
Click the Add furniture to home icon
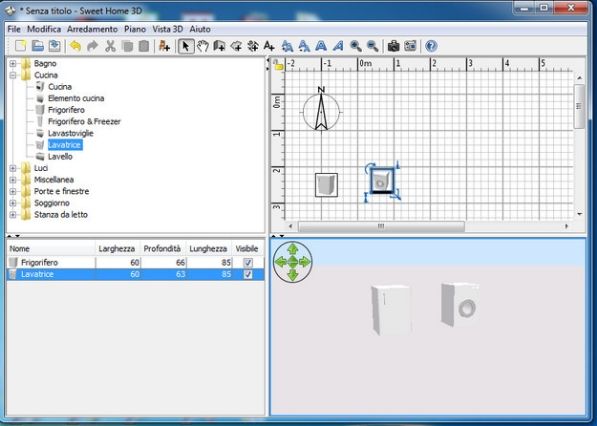click(x=164, y=46)
